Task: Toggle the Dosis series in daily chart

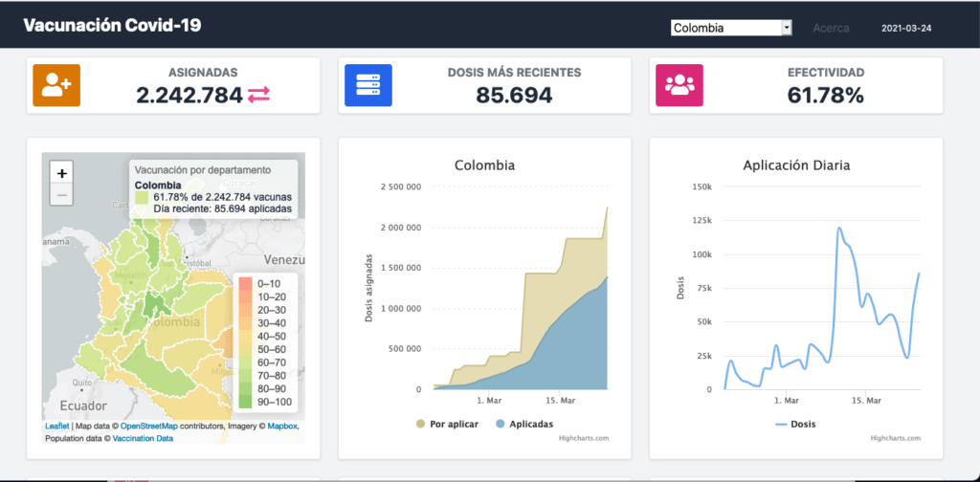Action: pos(796,423)
